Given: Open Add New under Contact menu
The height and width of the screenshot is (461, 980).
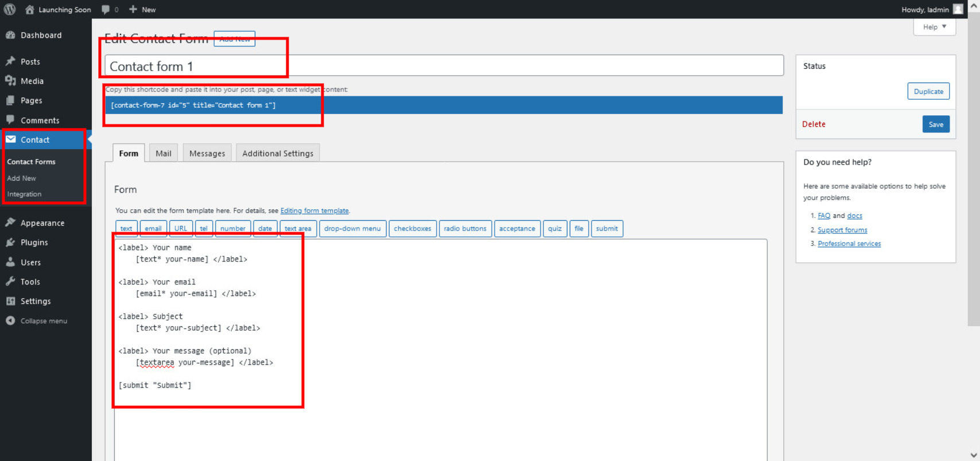Looking at the screenshot, I should 21,178.
